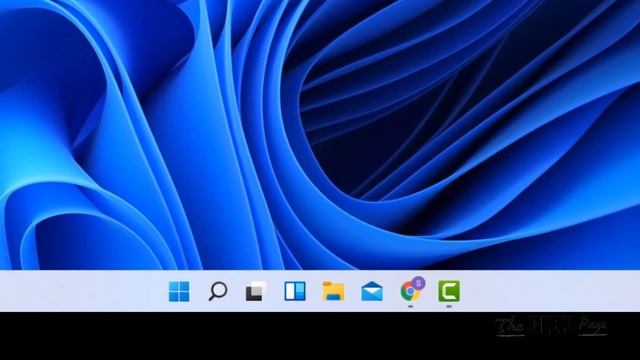
Task: Open the Widgets panel icon
Action: click(295, 291)
